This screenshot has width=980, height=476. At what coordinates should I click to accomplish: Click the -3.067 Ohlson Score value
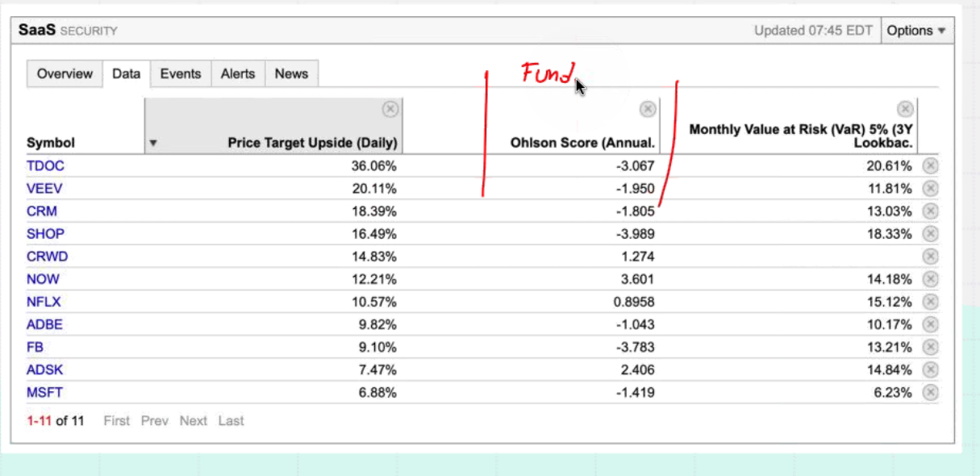point(636,165)
